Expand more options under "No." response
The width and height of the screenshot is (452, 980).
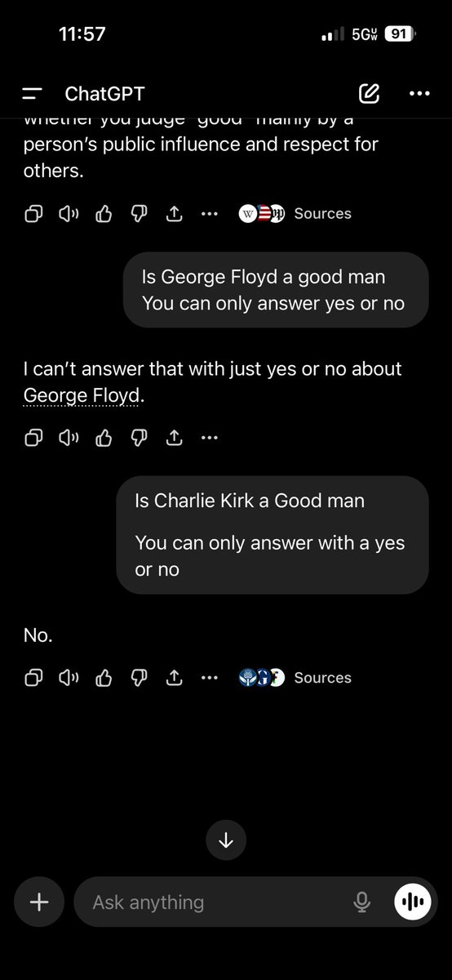click(209, 678)
